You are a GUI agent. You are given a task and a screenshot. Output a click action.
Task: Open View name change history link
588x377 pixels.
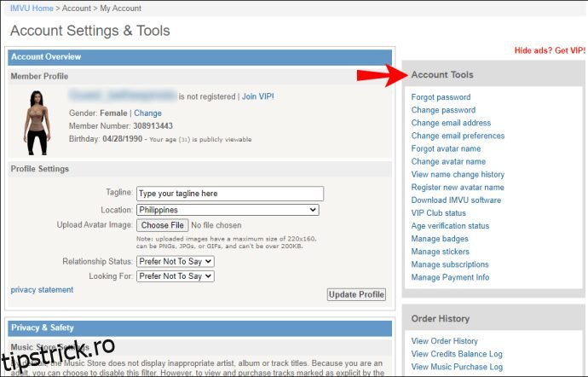pyautogui.click(x=458, y=175)
